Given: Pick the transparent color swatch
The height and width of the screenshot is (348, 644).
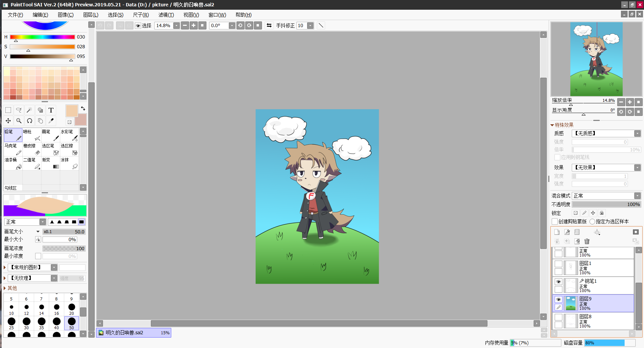Looking at the screenshot, I should (69, 122).
